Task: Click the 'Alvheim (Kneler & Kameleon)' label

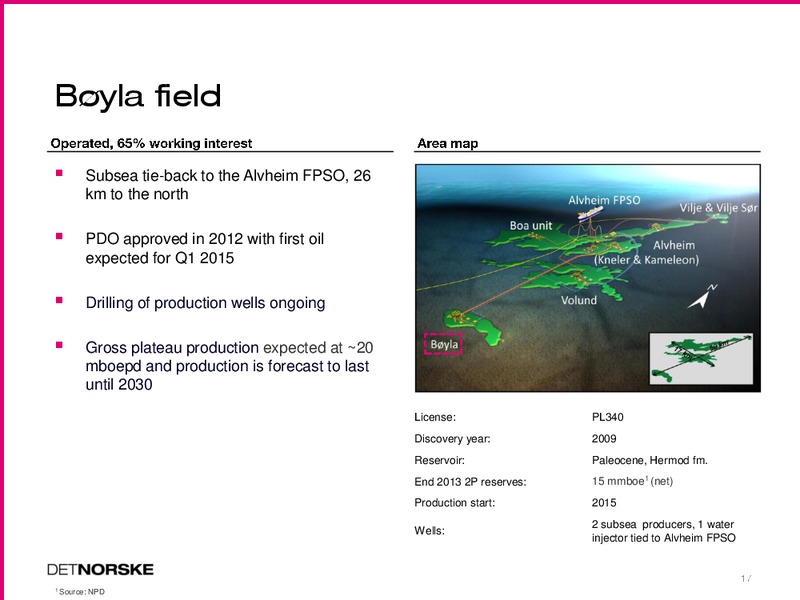Action: point(646,253)
